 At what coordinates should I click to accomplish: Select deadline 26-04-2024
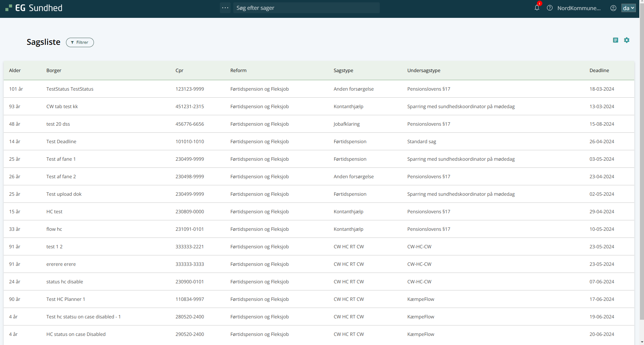[602, 142]
